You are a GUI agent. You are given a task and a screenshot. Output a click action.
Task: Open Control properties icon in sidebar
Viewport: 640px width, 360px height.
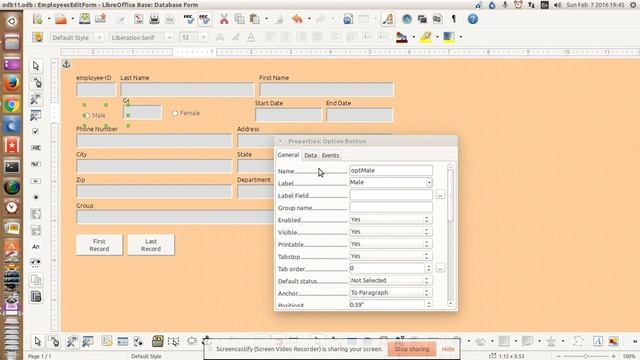click(x=36, y=99)
